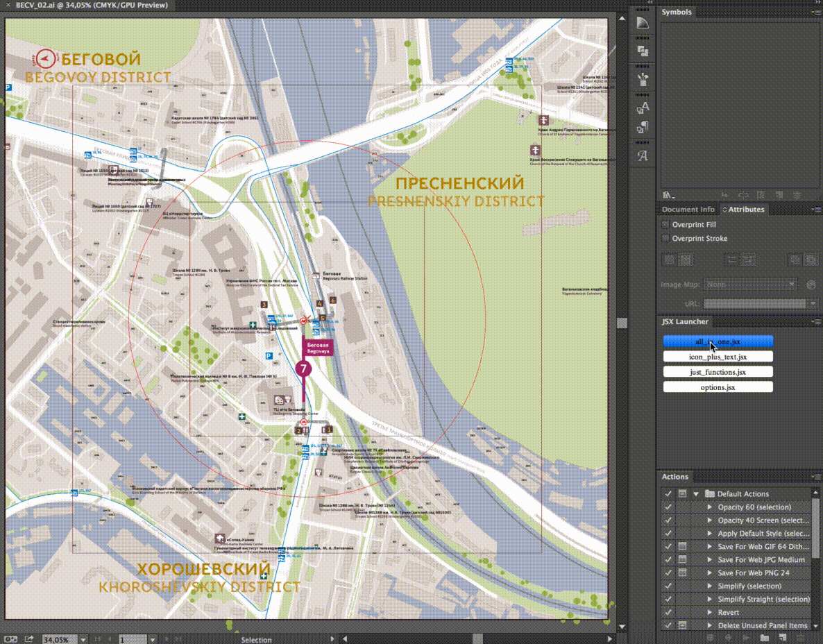Collapse the Default Actions set triangle
823x644 pixels.
[696, 494]
